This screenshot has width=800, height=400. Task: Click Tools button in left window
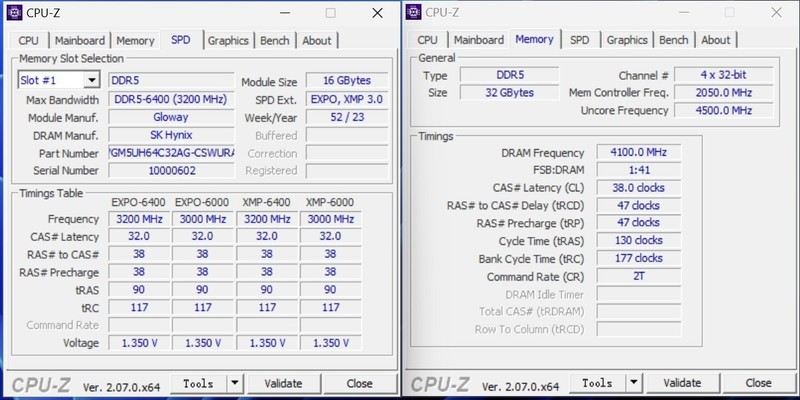[199, 383]
